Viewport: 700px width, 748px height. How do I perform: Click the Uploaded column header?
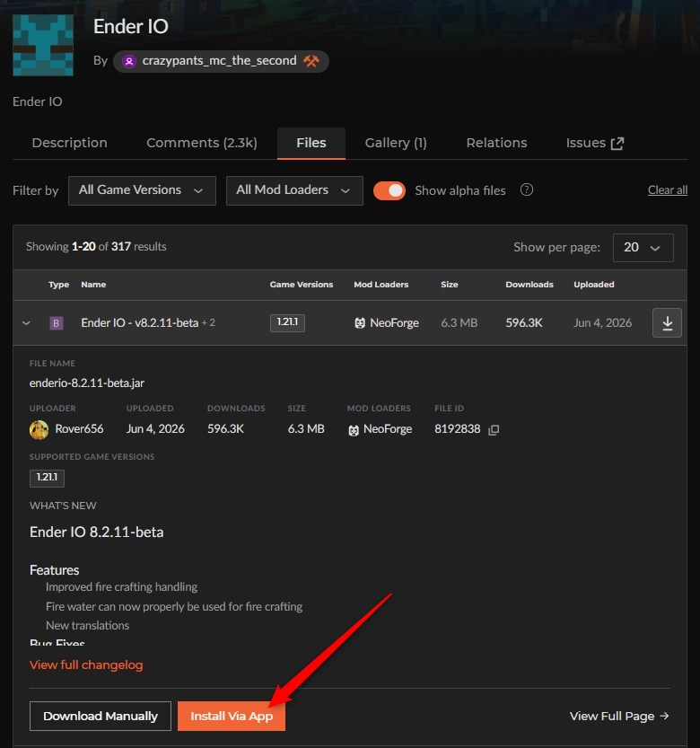point(594,285)
